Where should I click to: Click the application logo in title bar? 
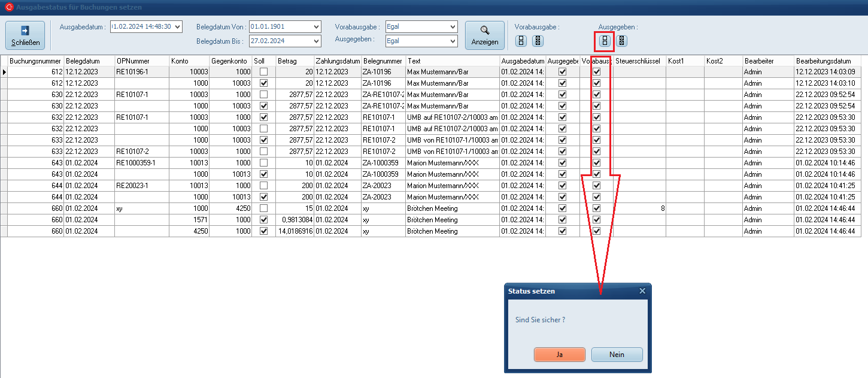point(8,7)
